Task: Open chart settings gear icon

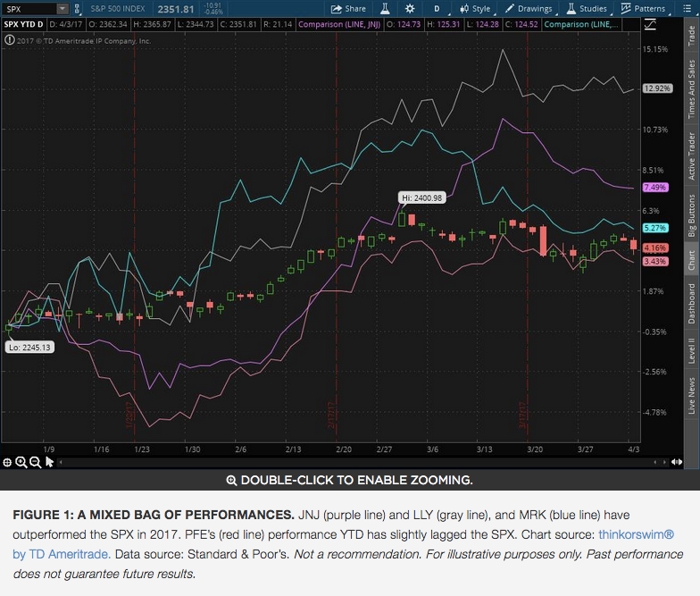Action: pos(410,9)
